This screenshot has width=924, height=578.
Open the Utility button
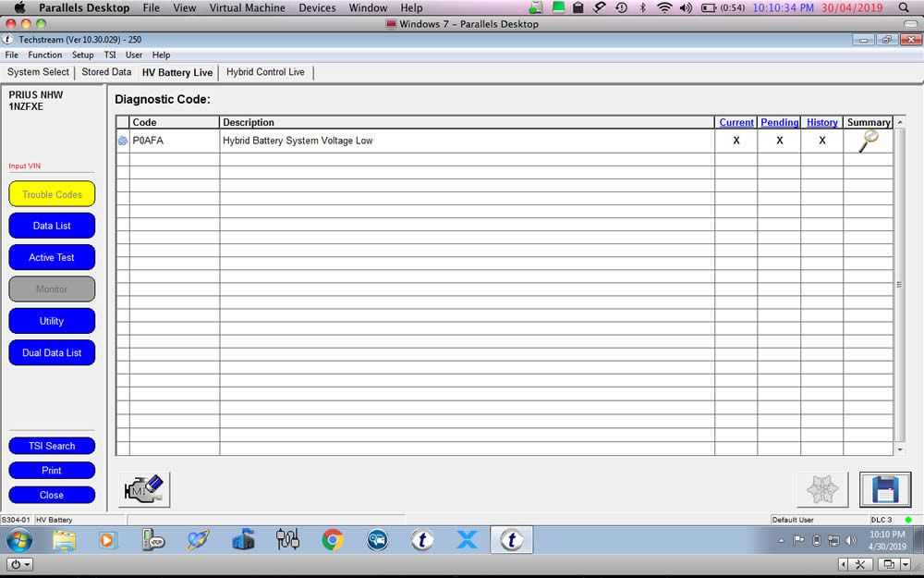pyautogui.click(x=52, y=322)
